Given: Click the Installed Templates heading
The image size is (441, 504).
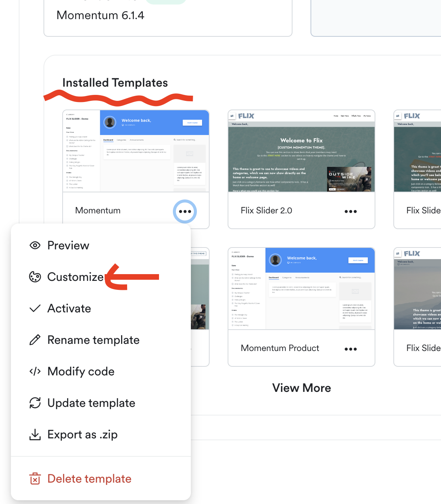Looking at the screenshot, I should point(115,83).
